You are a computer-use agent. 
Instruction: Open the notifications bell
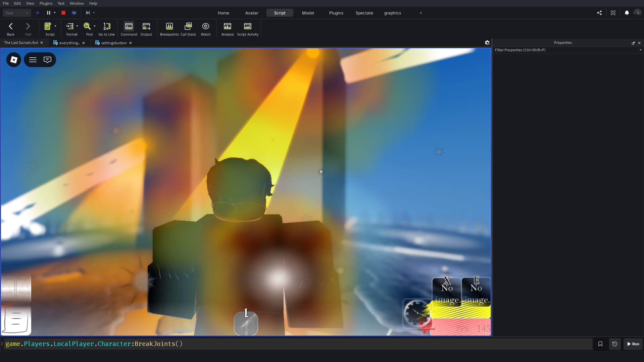(627, 13)
